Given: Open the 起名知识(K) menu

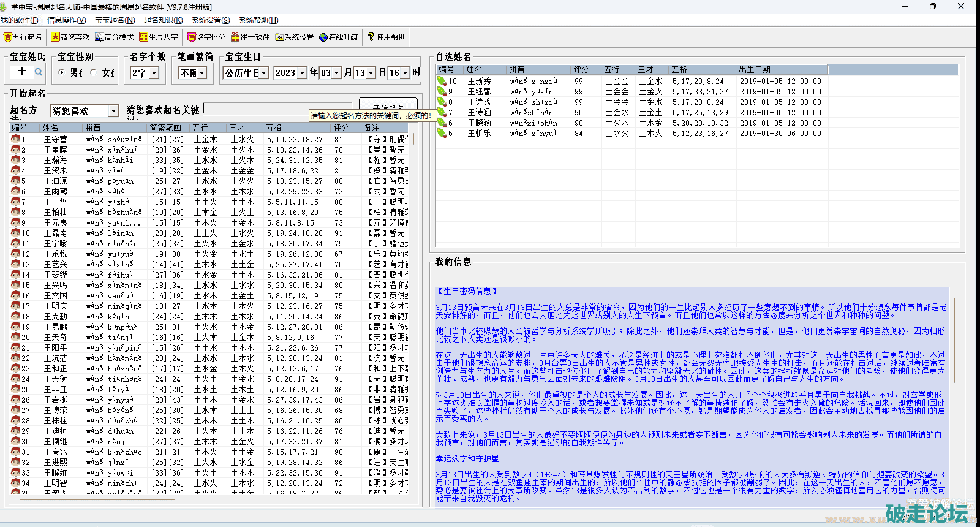Looking at the screenshot, I should click(x=163, y=20).
